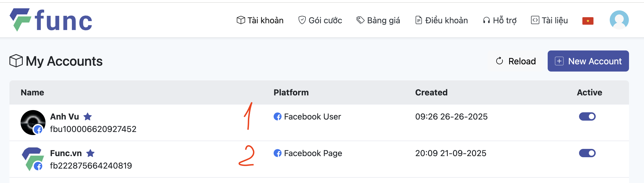Go to Bảng giá pricing page
The image size is (644, 183).
click(x=378, y=20)
